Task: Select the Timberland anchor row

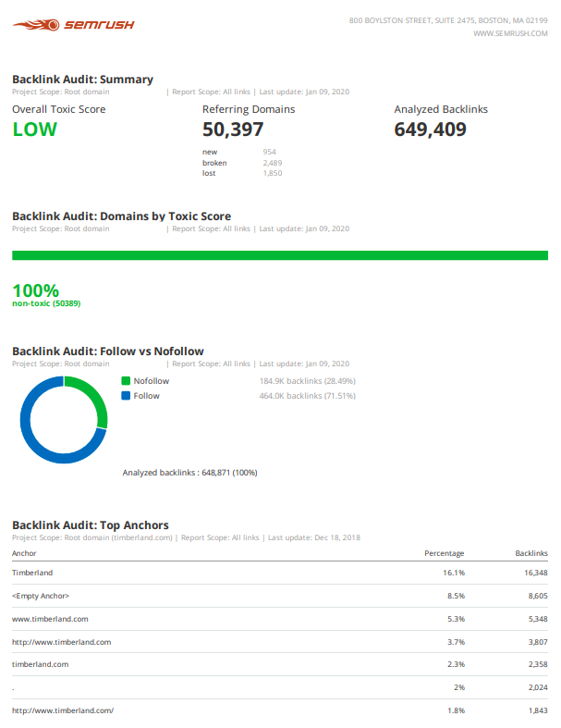Action: 32,573
